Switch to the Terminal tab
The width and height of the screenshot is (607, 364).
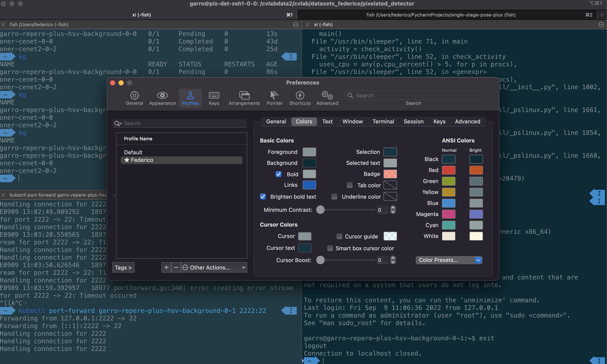383,121
